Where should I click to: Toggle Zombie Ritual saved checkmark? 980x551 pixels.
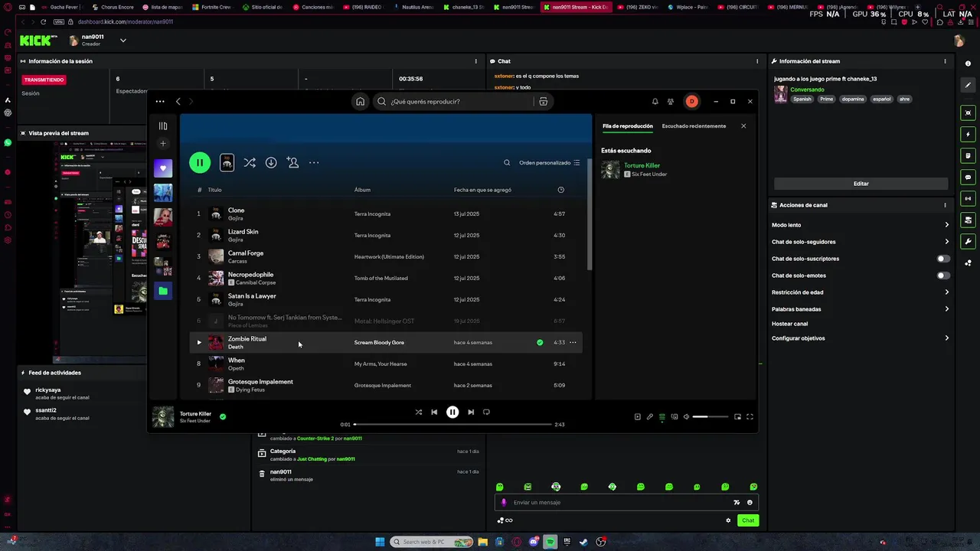[540, 342]
